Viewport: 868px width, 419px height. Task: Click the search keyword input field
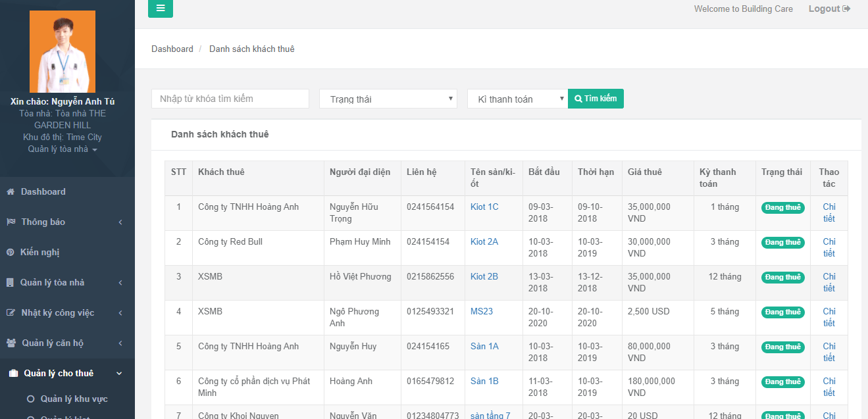click(x=230, y=99)
